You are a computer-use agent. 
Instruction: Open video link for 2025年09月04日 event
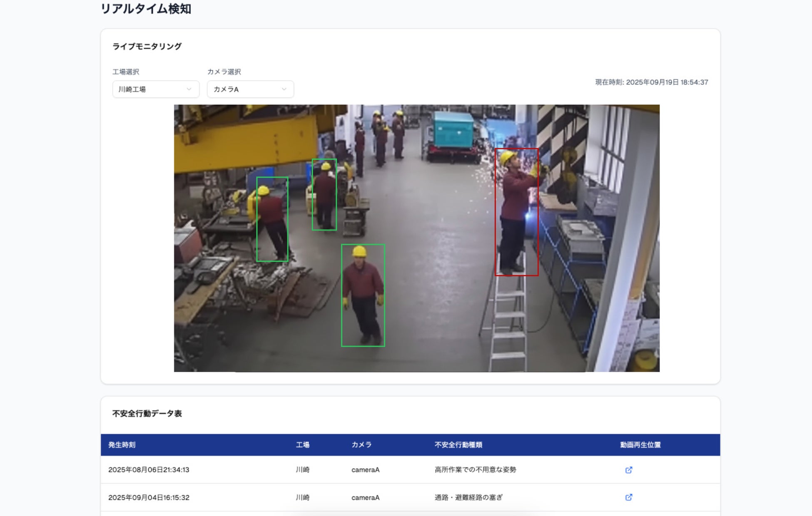point(628,497)
